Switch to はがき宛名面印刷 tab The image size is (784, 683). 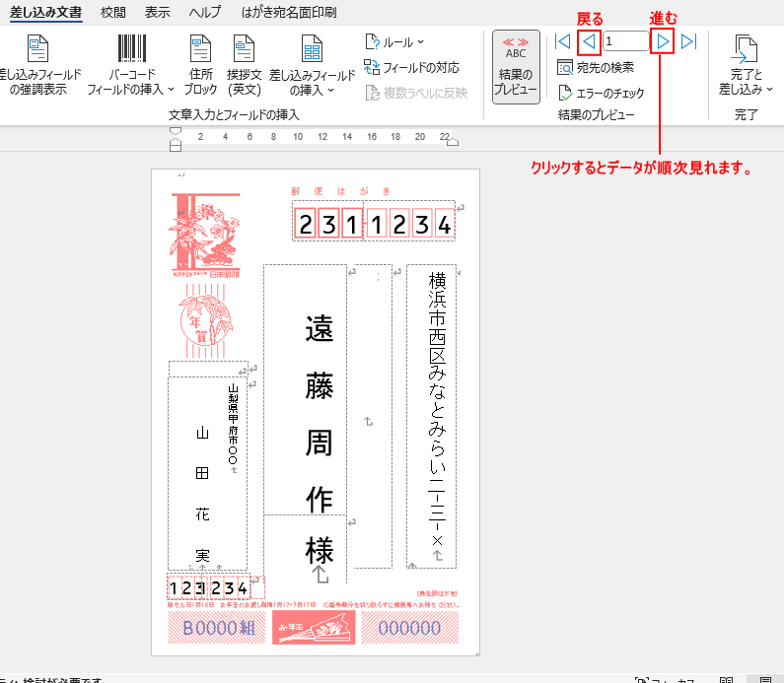point(289,12)
